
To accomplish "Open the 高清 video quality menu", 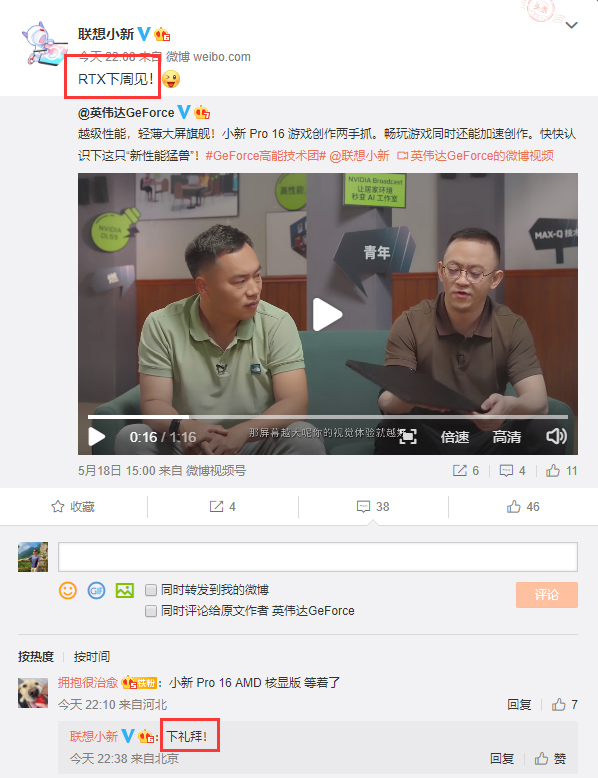I will 507,437.
